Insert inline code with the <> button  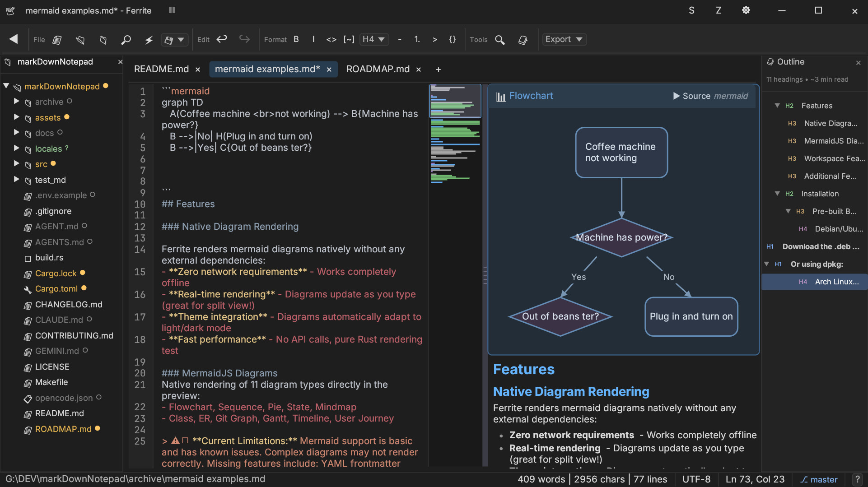click(x=331, y=39)
